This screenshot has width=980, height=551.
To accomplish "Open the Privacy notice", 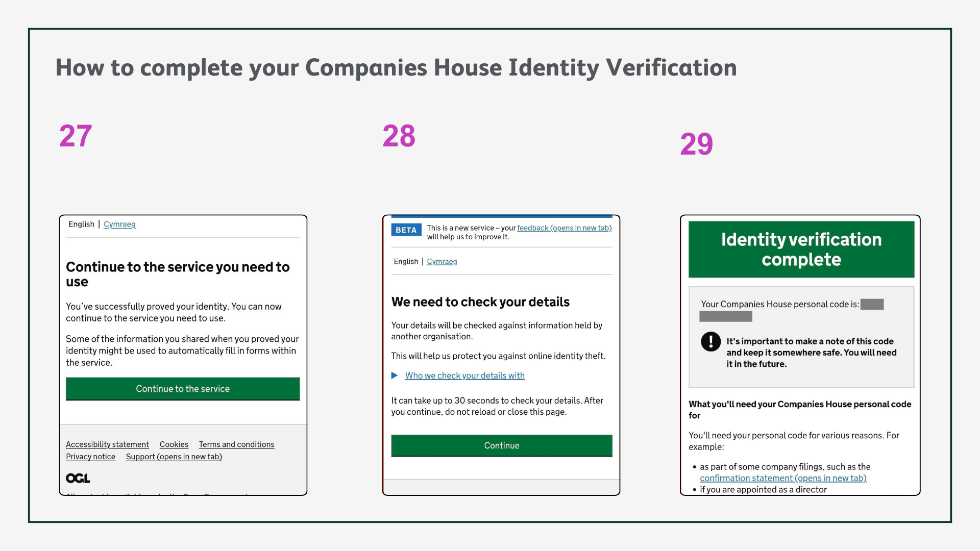I will pyautogui.click(x=90, y=457).
